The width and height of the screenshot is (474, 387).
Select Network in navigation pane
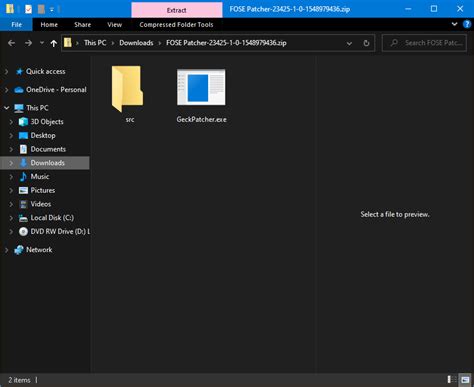39,250
